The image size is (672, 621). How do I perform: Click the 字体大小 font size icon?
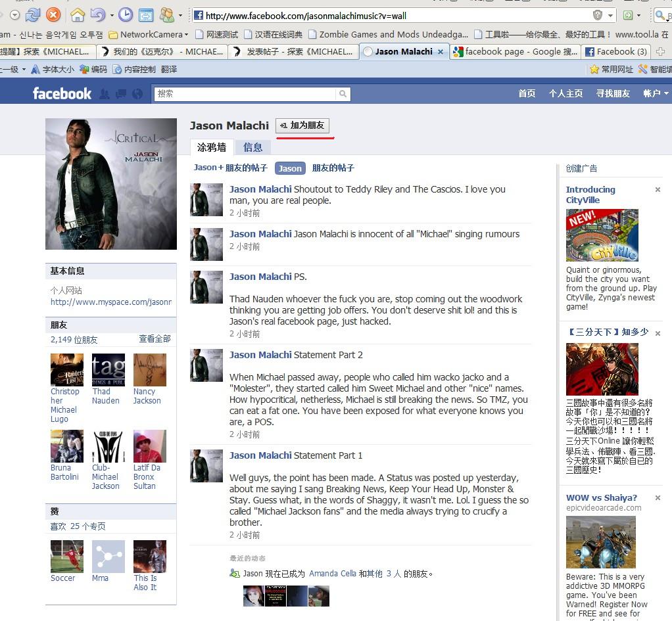(36, 70)
